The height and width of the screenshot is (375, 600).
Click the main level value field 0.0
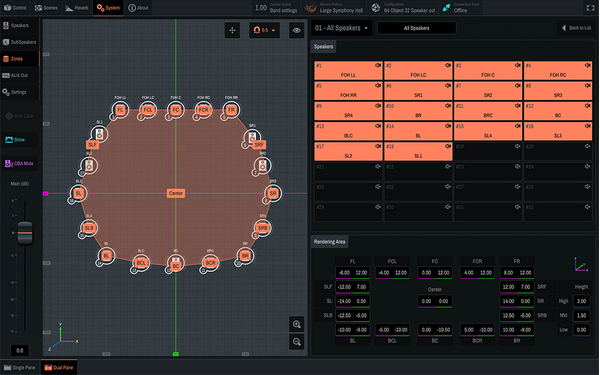click(20, 350)
